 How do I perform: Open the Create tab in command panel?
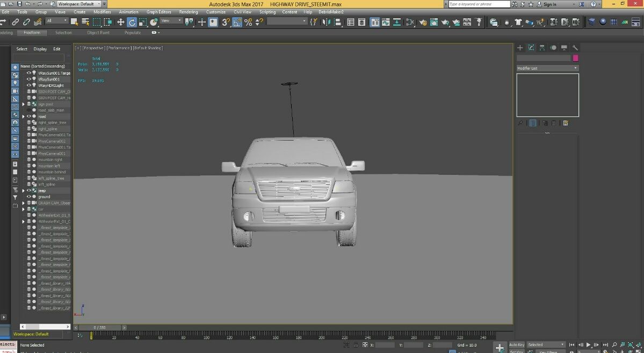(520, 48)
